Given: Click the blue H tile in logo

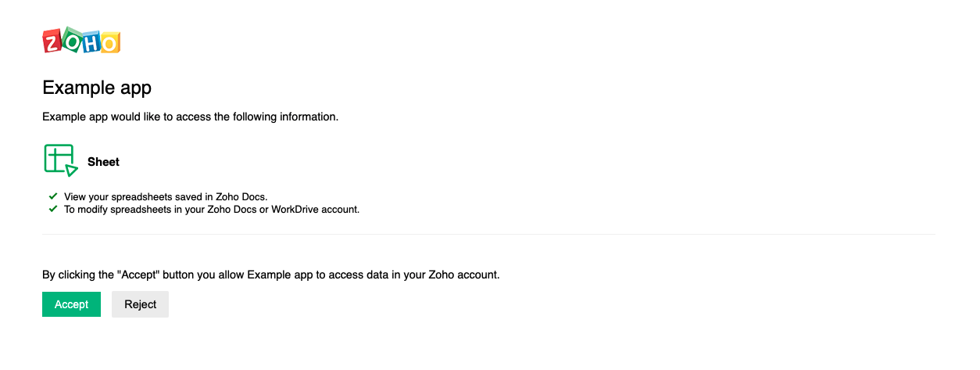Looking at the screenshot, I should point(91,44).
